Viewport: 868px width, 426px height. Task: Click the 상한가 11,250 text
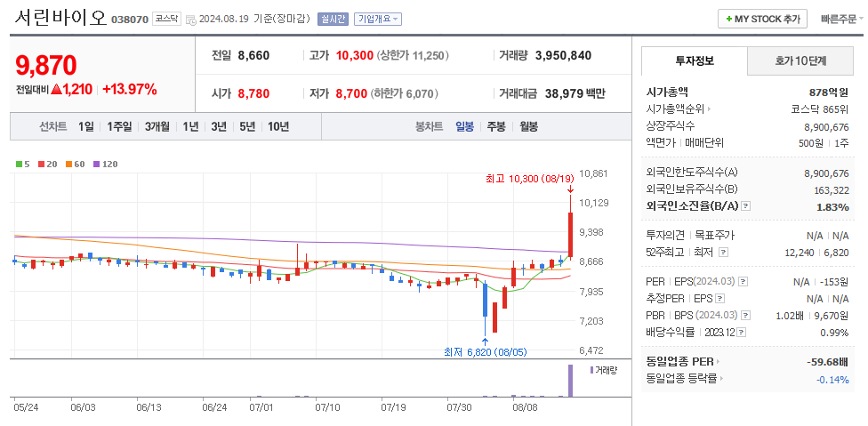tap(413, 55)
